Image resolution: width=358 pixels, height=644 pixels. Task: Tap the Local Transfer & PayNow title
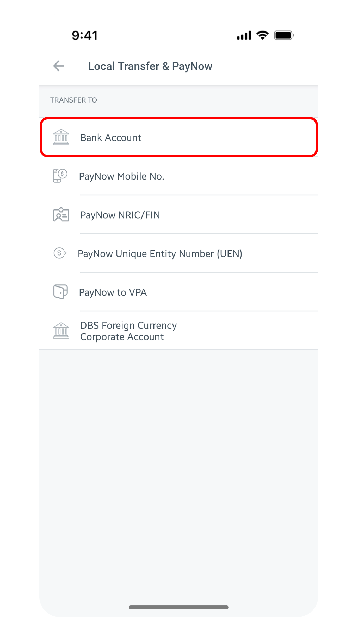coord(150,66)
